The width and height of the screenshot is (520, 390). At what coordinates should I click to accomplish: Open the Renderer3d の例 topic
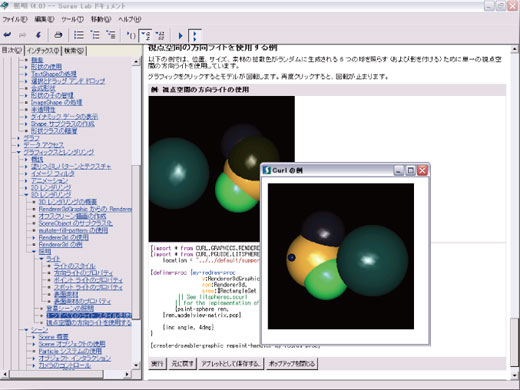click(x=60, y=244)
